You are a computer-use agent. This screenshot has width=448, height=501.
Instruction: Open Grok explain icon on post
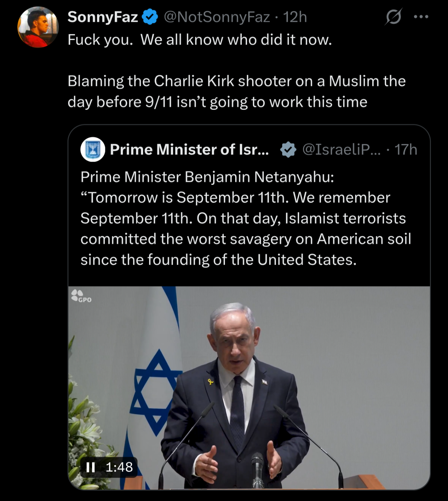pyautogui.click(x=393, y=17)
